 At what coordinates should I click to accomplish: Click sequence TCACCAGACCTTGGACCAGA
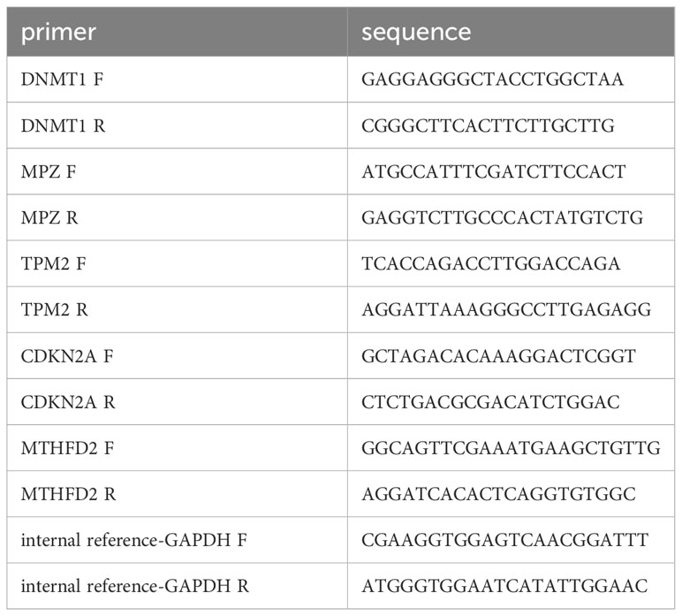click(491, 263)
